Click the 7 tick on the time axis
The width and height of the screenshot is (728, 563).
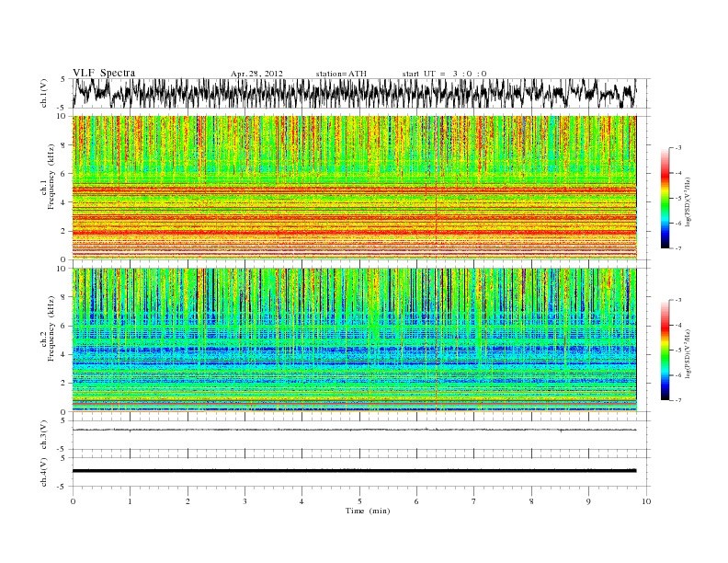474,501
